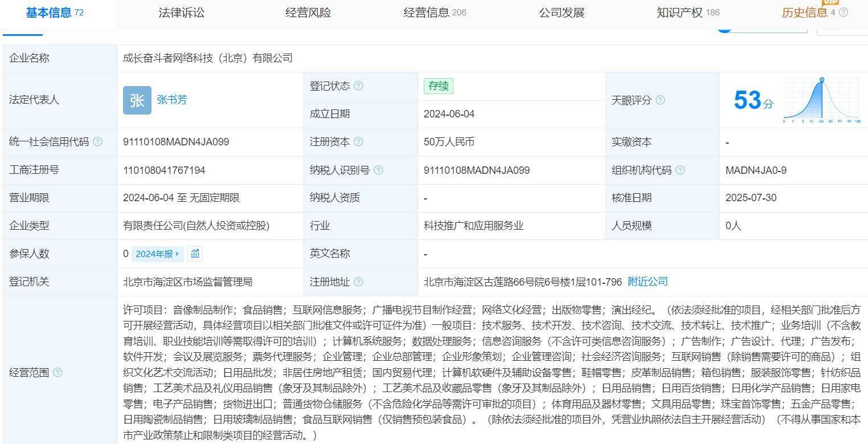The height and width of the screenshot is (444, 868).
Task: Open the 参保人数 trend chart icon
Action: click(195, 254)
